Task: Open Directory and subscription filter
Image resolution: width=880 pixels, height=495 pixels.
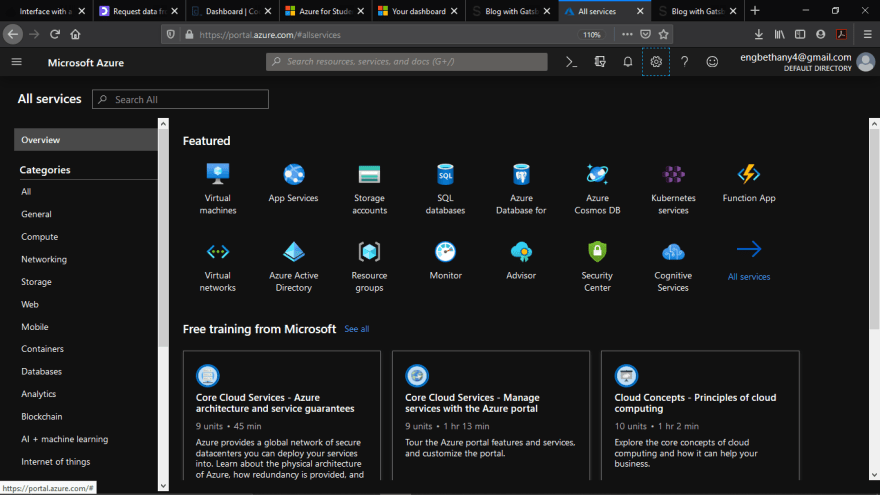Action: (600, 62)
